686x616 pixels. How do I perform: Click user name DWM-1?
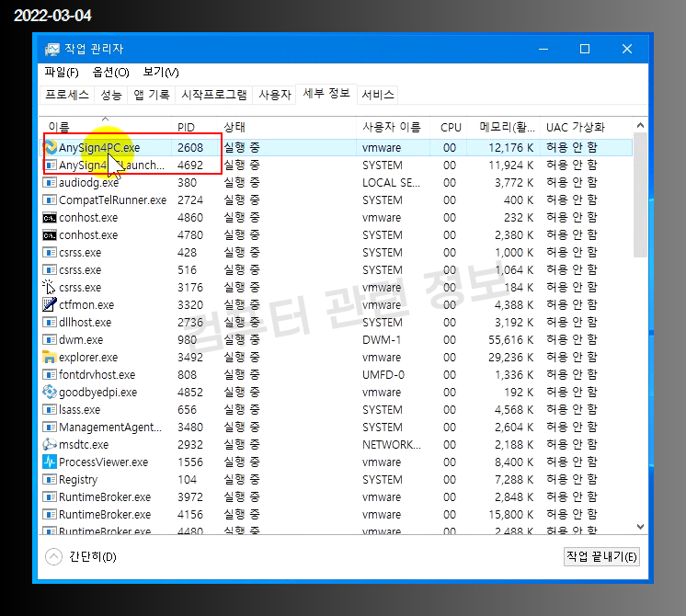382,340
